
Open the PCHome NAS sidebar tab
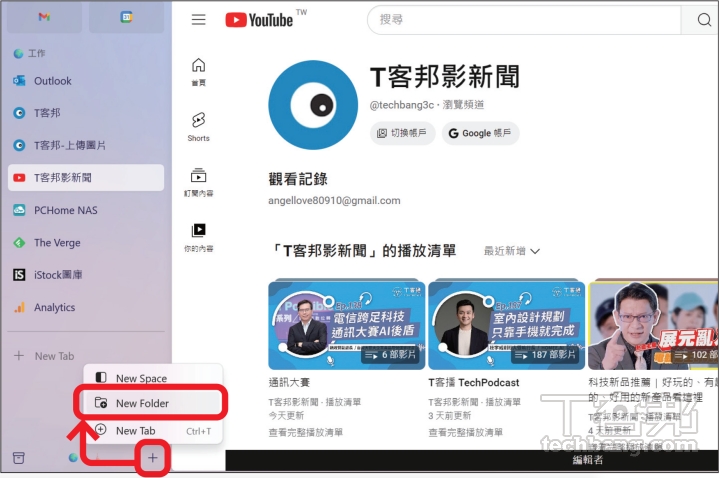click(x=86, y=210)
